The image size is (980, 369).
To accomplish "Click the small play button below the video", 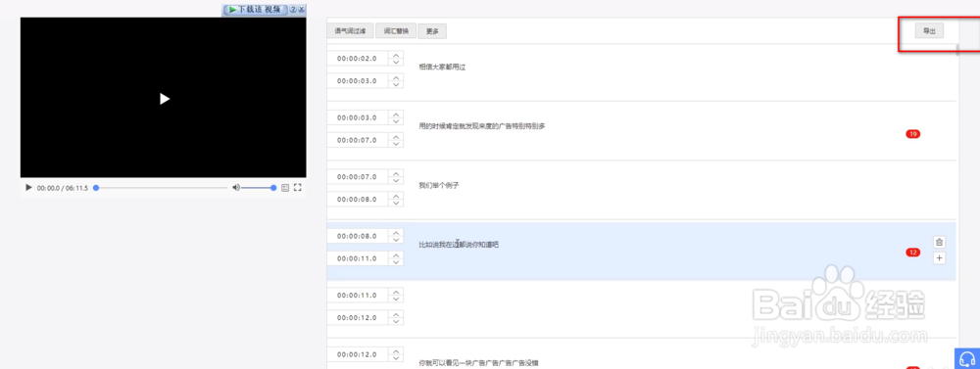I will 28,187.
